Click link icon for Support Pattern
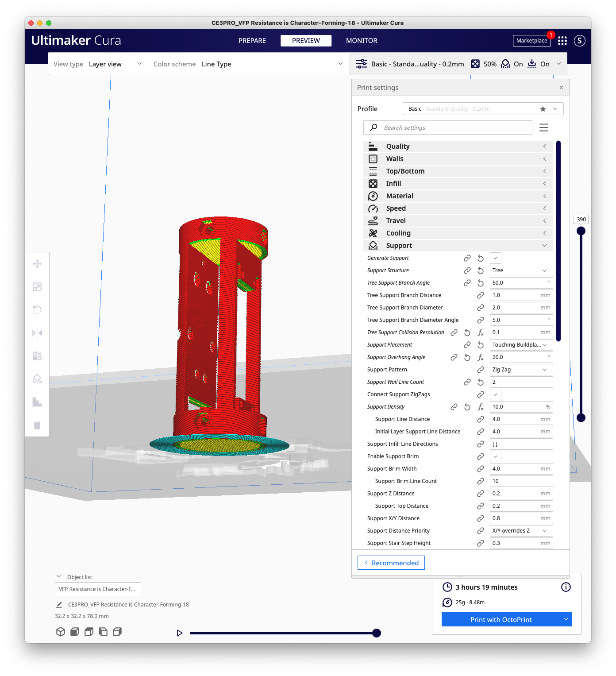Screen dimensions: 616x676 pos(481,370)
